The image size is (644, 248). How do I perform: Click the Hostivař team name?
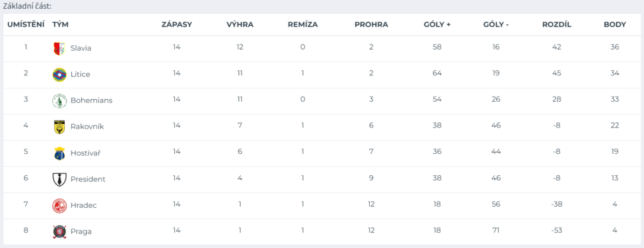[x=86, y=153]
